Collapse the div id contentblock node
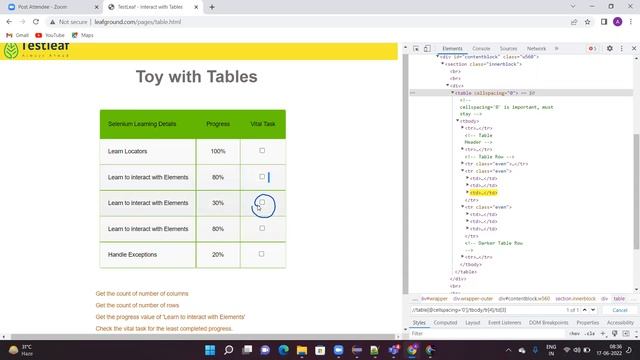Viewport: 640px width, 360px height. [438, 57]
